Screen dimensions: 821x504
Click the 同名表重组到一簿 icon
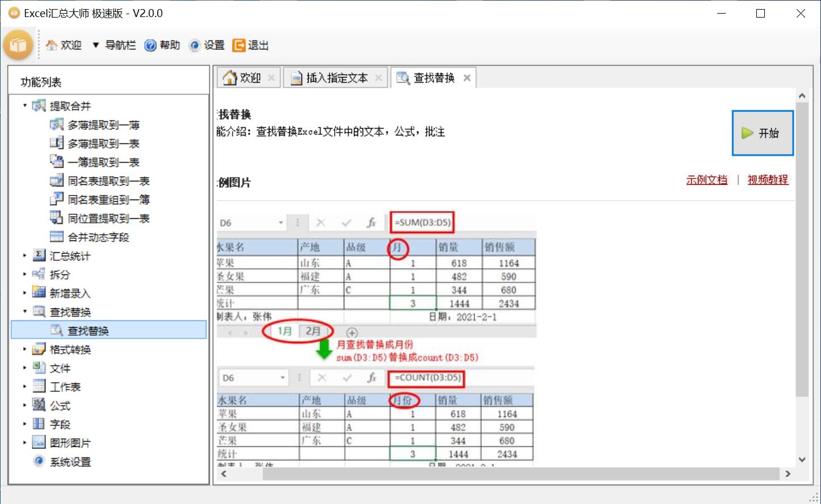tap(57, 199)
